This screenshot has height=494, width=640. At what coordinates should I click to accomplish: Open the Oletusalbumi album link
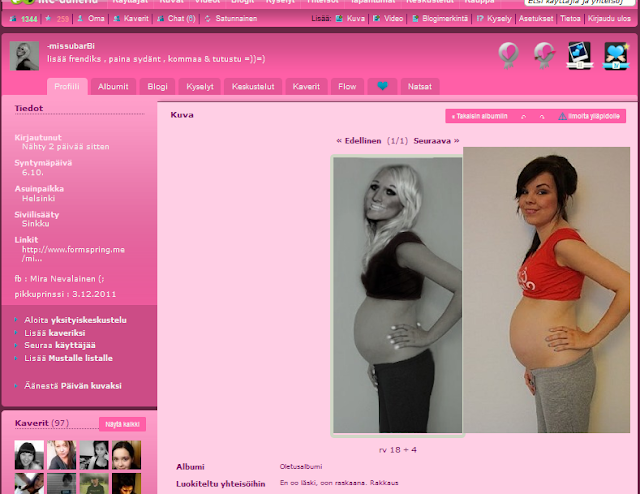click(x=301, y=467)
